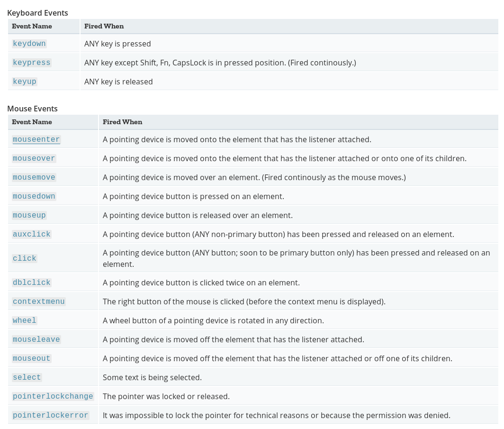
Task: Click the wheel button rotation description
Action: 213,320
